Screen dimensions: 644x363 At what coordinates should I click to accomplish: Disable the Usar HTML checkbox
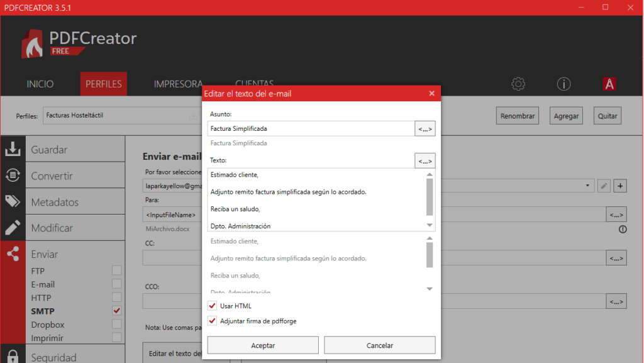tap(213, 306)
